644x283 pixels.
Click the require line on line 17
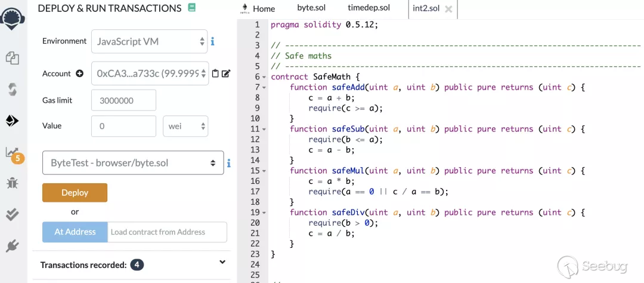click(378, 192)
